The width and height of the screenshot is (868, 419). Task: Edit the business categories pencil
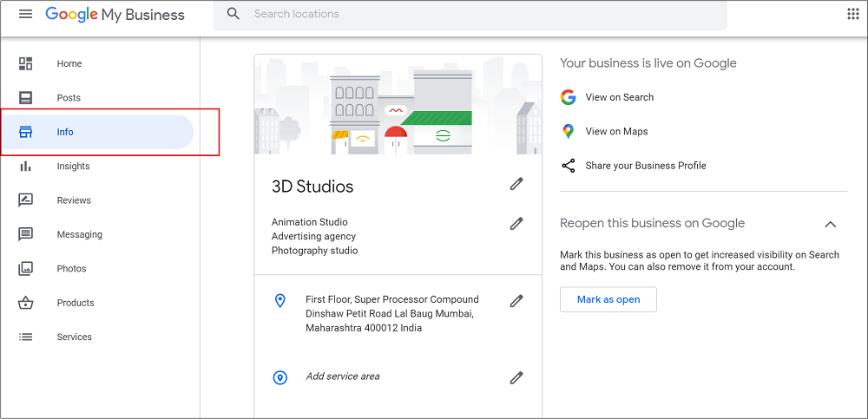(516, 224)
